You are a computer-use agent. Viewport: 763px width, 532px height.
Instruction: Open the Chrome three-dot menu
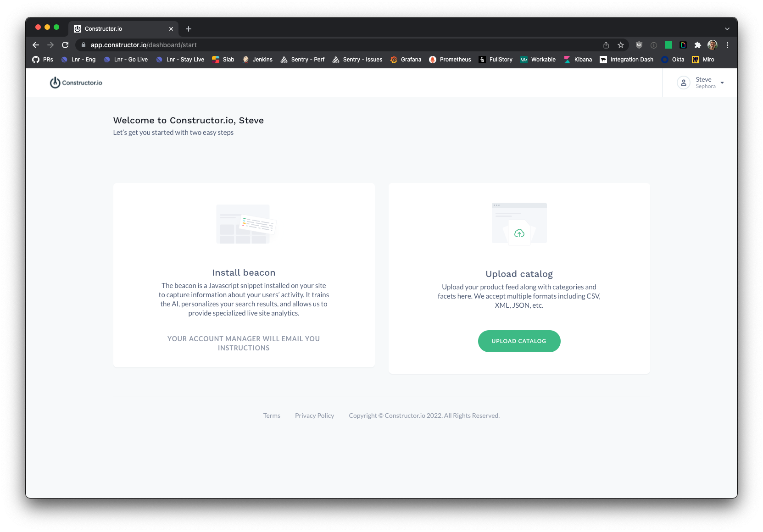click(x=727, y=45)
